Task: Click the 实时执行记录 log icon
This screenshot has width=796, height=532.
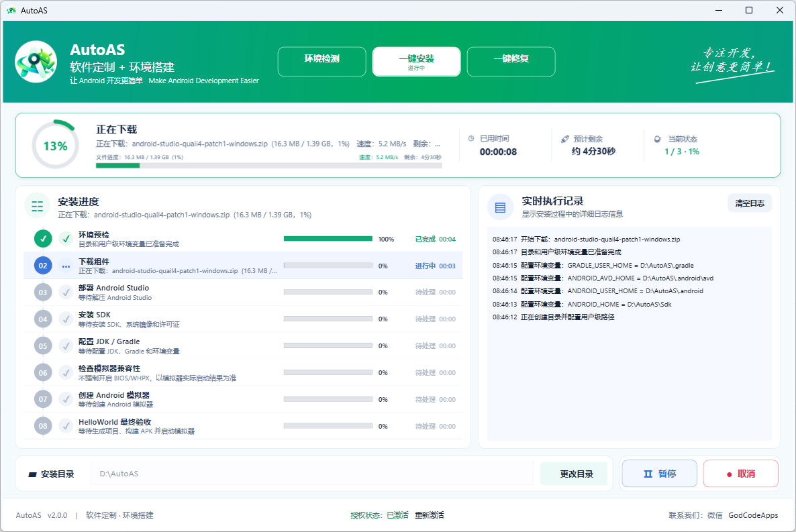Action: [500, 207]
